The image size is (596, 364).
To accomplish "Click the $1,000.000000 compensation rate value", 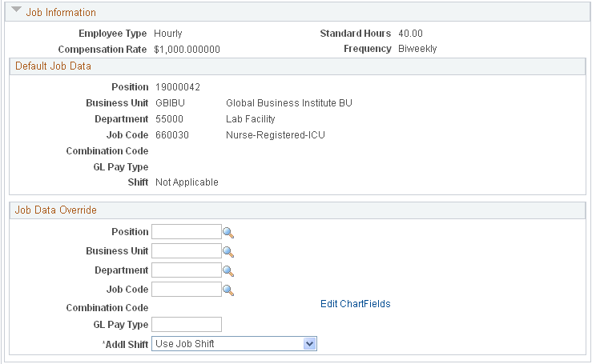I will [187, 50].
